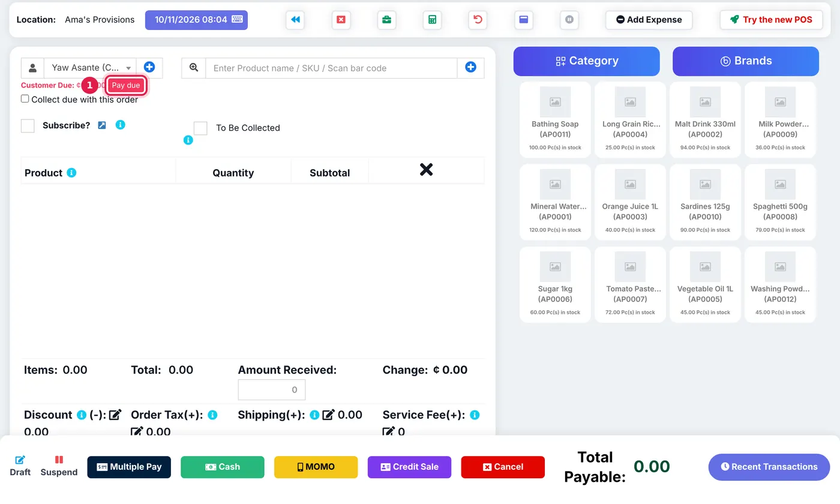Image resolution: width=840 pixels, height=504 pixels.
Task: Focus the product name / SKU search field
Action: click(331, 68)
